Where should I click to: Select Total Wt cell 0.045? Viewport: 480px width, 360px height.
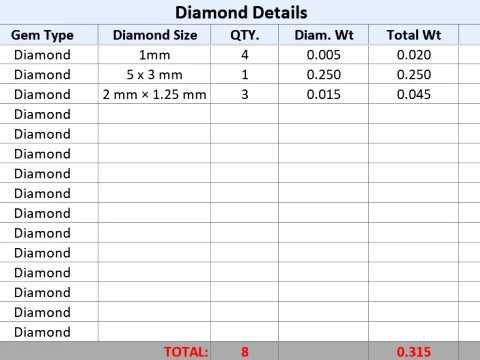pyautogui.click(x=414, y=94)
